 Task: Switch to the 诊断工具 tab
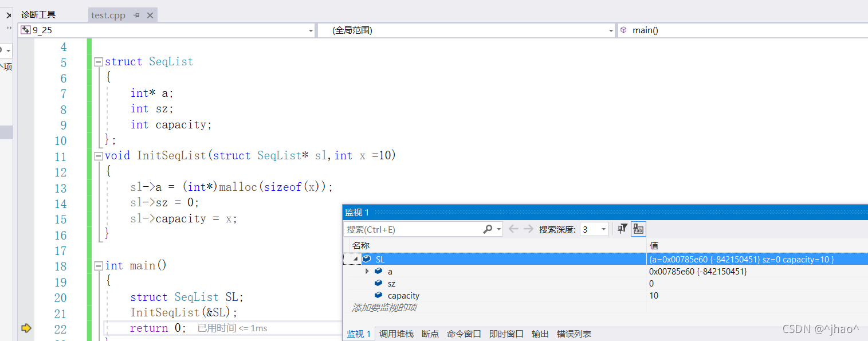point(38,15)
